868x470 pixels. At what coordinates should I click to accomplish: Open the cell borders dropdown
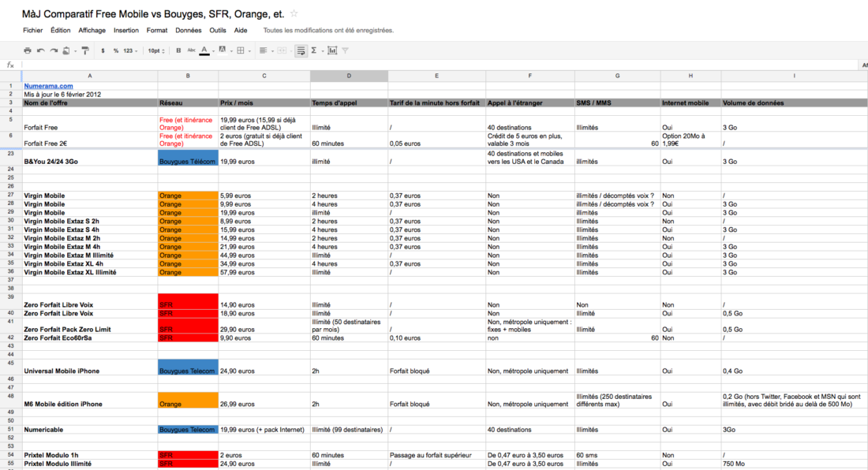(x=243, y=50)
